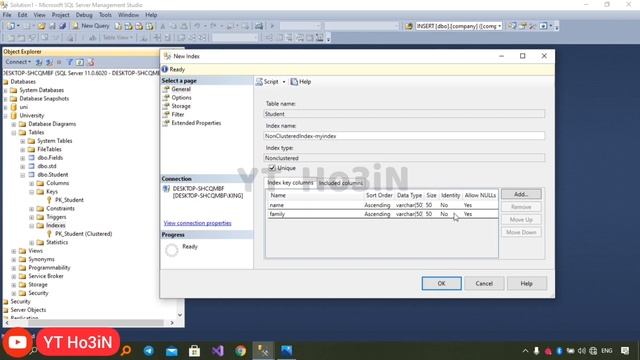Open the Project menu
The width and height of the screenshot is (640, 360).
pos(60,15)
